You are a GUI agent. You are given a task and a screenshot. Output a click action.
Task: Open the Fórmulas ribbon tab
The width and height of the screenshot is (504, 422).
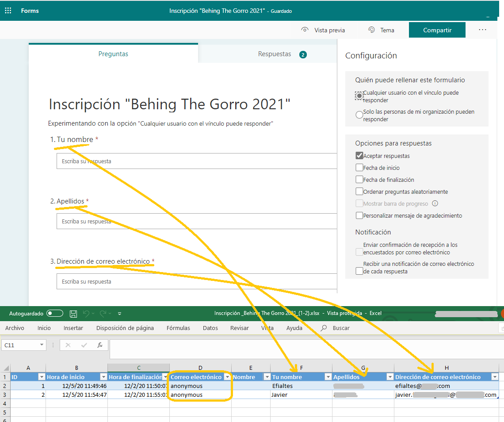pyautogui.click(x=178, y=328)
